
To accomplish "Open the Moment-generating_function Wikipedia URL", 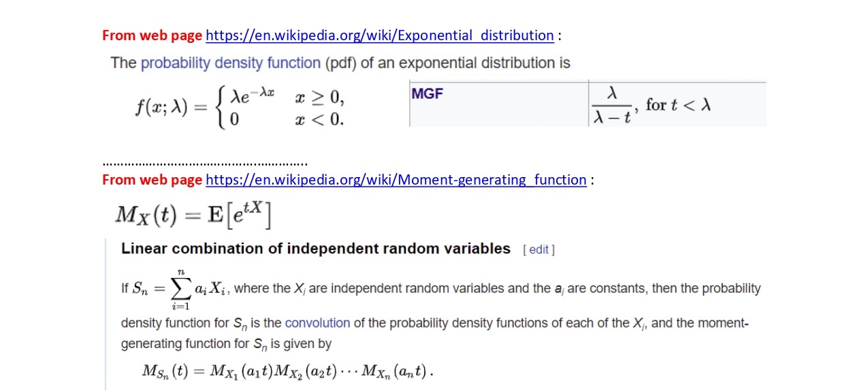I will (396, 180).
